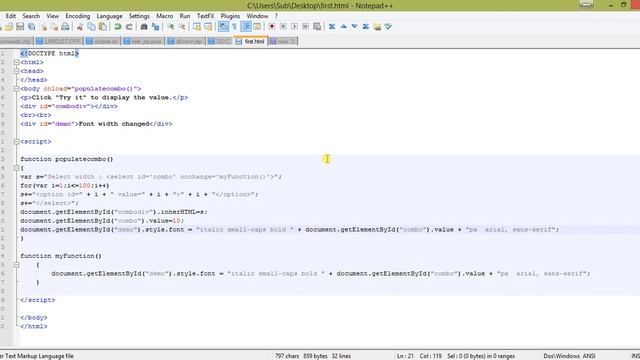640x360 pixels.
Task: Switch to the LINKLIST.CPP tab
Action: tap(58, 41)
